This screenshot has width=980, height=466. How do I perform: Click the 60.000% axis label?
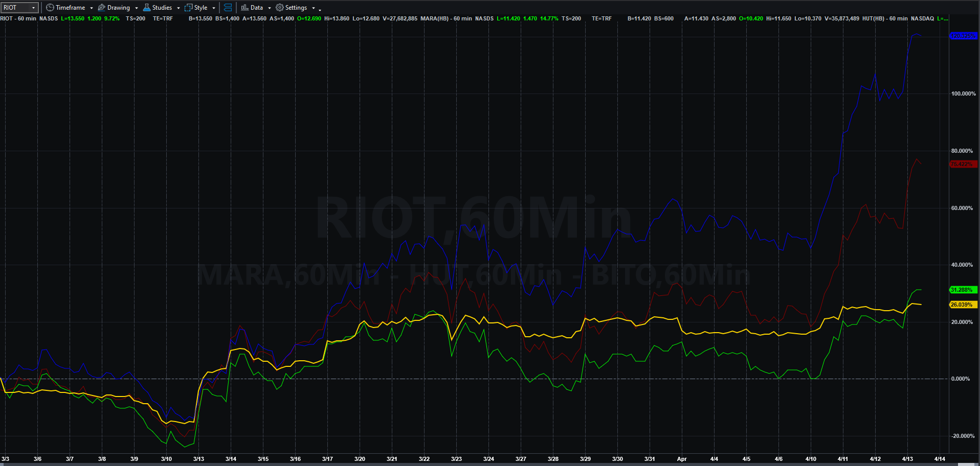(x=962, y=208)
